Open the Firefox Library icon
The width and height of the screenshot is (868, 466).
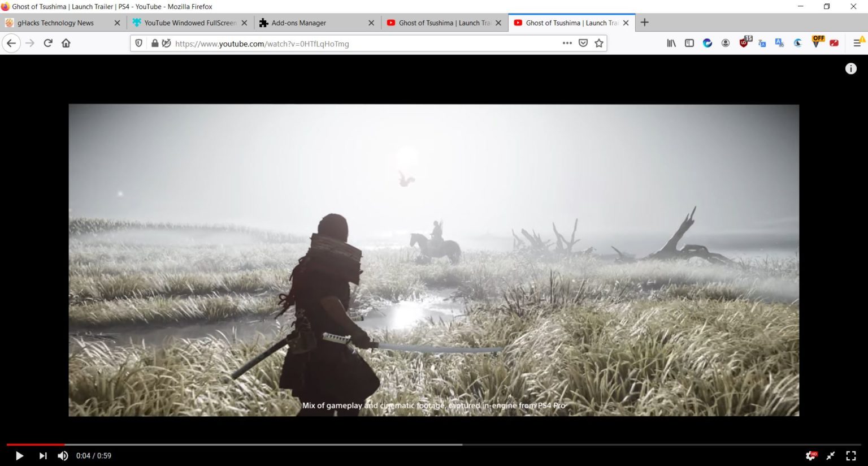pyautogui.click(x=671, y=42)
